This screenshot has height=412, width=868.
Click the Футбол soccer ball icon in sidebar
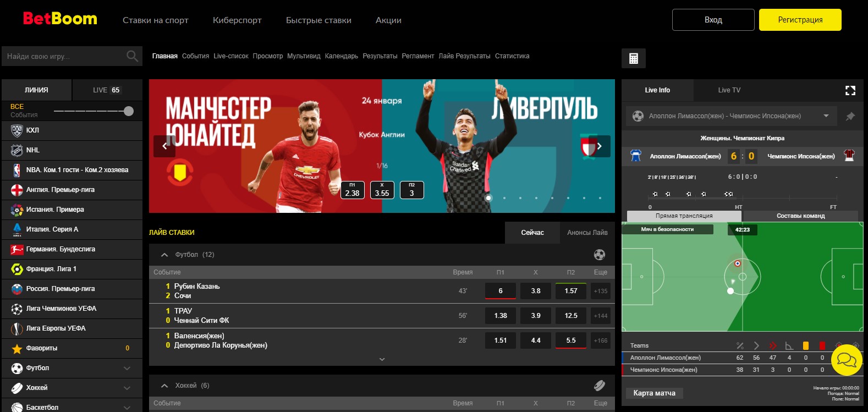[x=17, y=368]
